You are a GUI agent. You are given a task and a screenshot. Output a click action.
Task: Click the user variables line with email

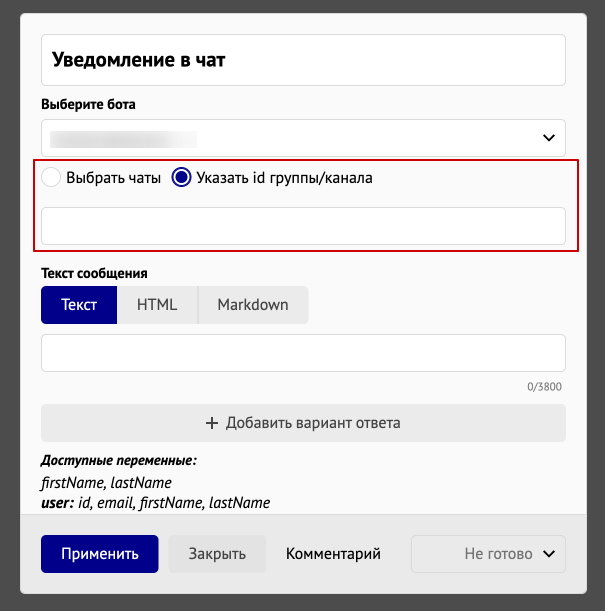[155, 503]
